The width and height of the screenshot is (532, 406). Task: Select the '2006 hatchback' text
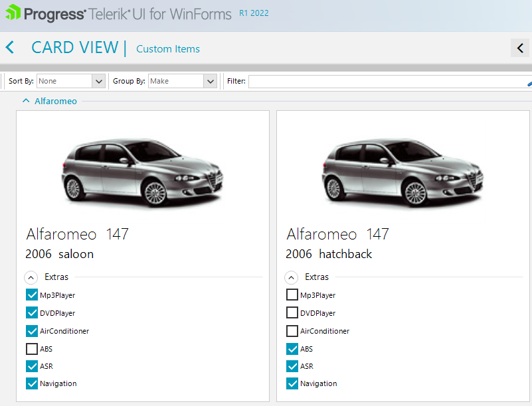tap(329, 254)
